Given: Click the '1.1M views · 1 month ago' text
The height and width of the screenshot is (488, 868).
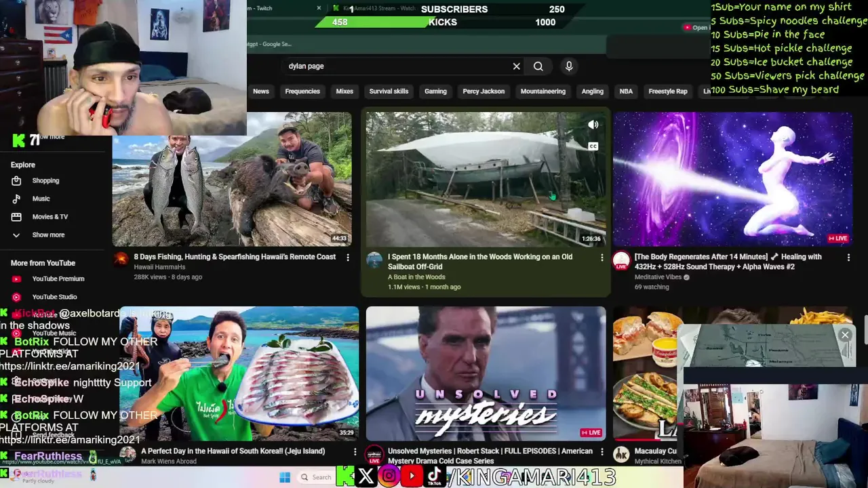Looking at the screenshot, I should [424, 287].
